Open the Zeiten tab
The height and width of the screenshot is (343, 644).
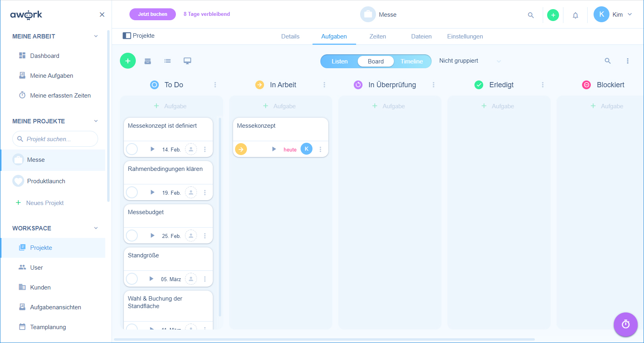tap(378, 36)
